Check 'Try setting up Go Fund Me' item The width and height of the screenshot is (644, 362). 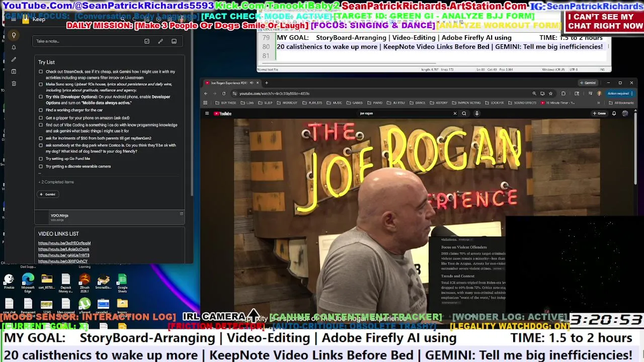[x=41, y=159]
